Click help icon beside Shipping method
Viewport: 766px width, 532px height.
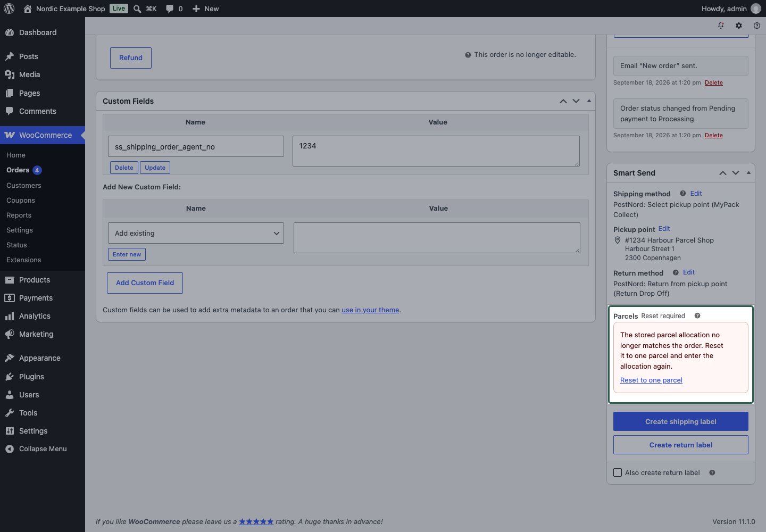click(x=682, y=194)
